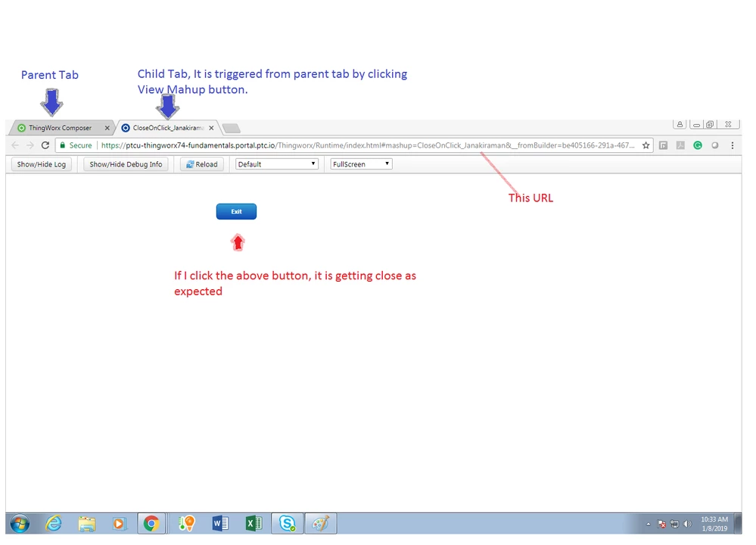Refresh the page with reload icon

pos(45,145)
